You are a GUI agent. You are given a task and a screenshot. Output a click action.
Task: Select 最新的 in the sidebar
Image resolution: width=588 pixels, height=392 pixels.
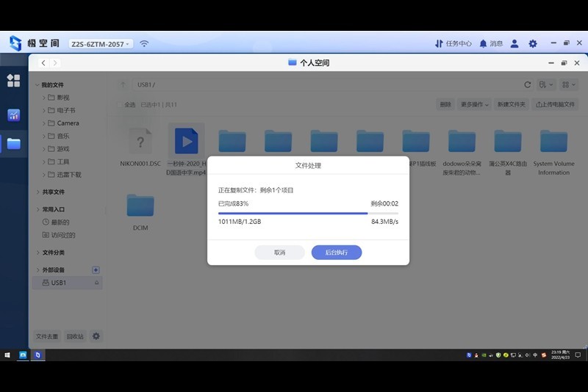click(x=60, y=222)
